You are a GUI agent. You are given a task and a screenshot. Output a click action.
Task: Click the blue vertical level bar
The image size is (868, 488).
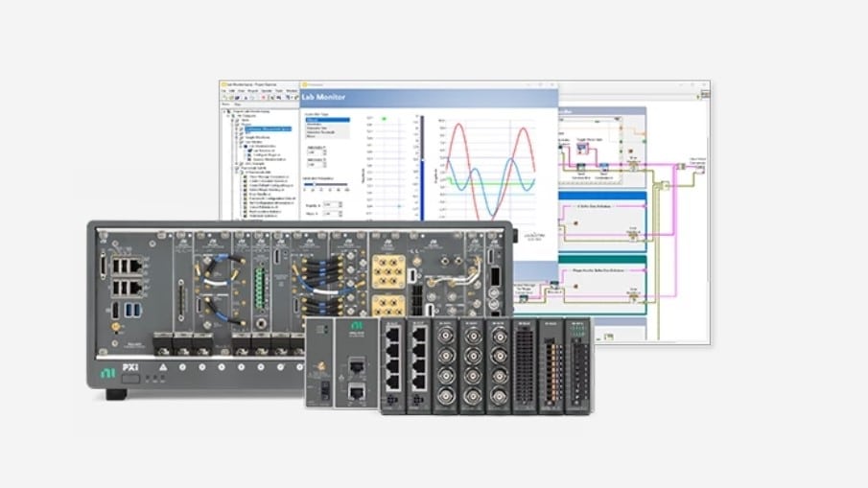point(421,191)
